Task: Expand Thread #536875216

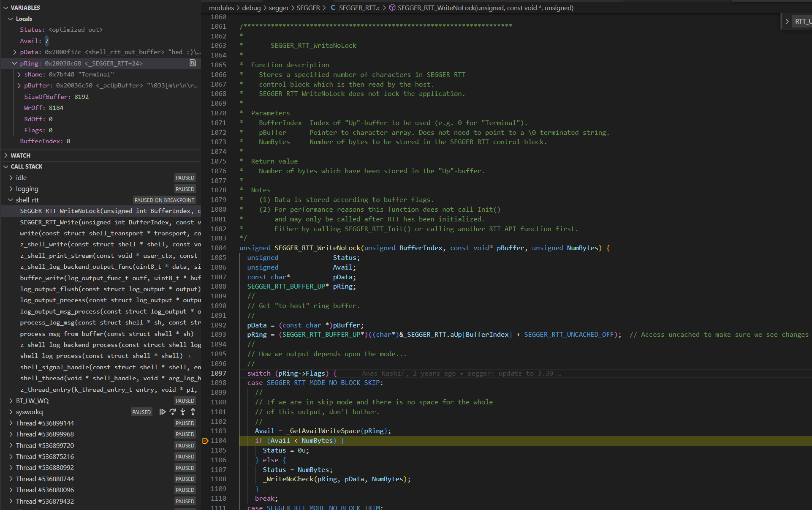Action: pyautogui.click(x=11, y=457)
